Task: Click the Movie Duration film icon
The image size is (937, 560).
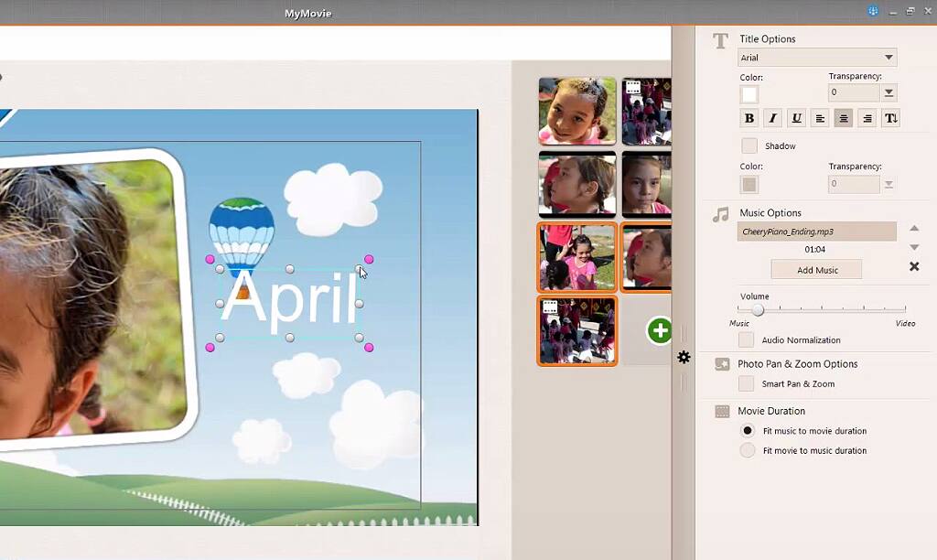Action: tap(722, 411)
